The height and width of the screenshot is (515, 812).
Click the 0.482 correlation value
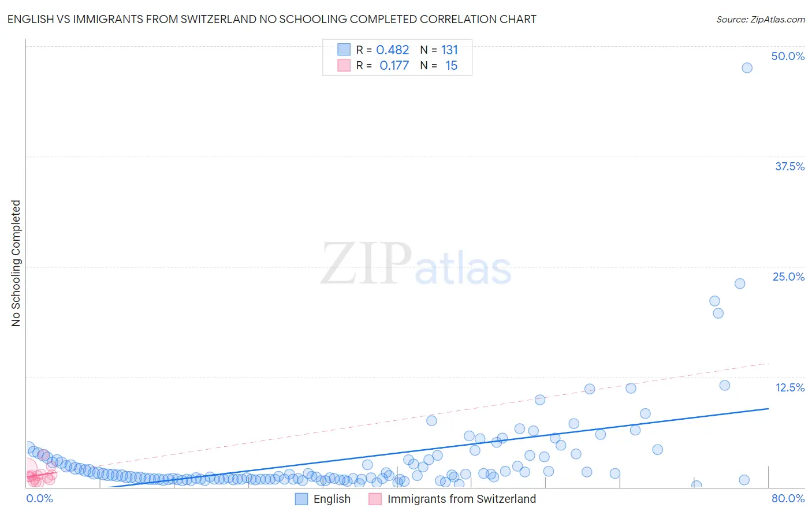[x=393, y=50]
